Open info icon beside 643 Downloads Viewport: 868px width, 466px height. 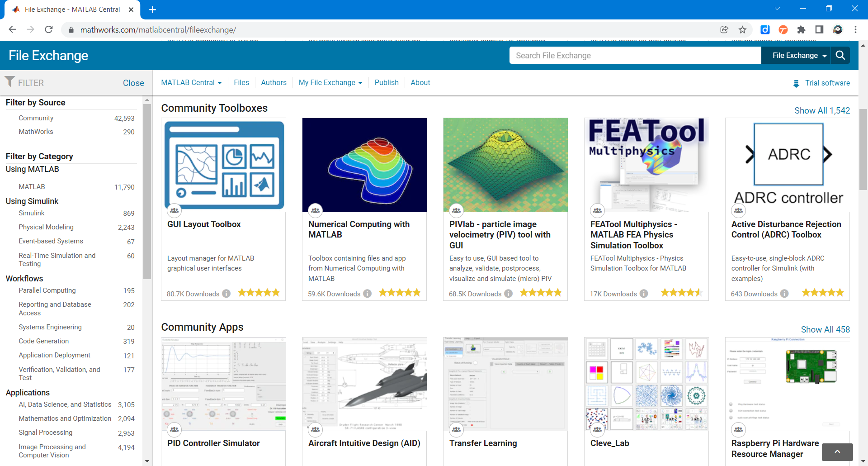click(784, 294)
